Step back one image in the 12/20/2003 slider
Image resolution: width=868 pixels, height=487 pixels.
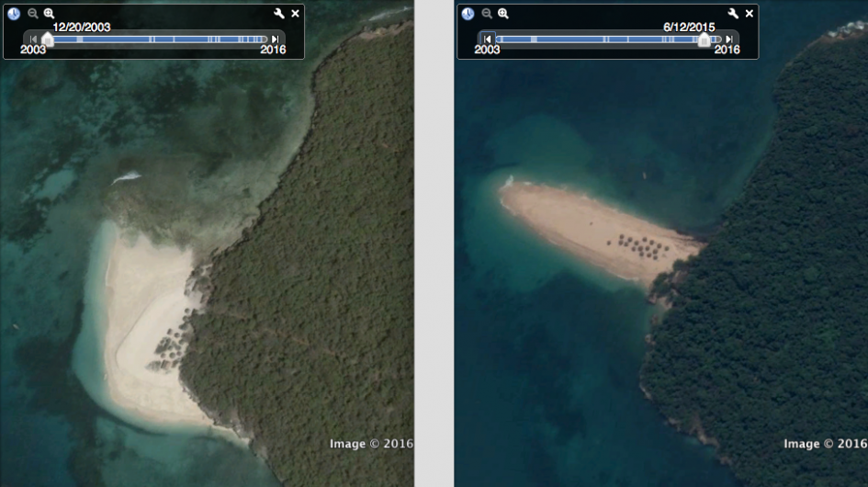[x=33, y=40]
